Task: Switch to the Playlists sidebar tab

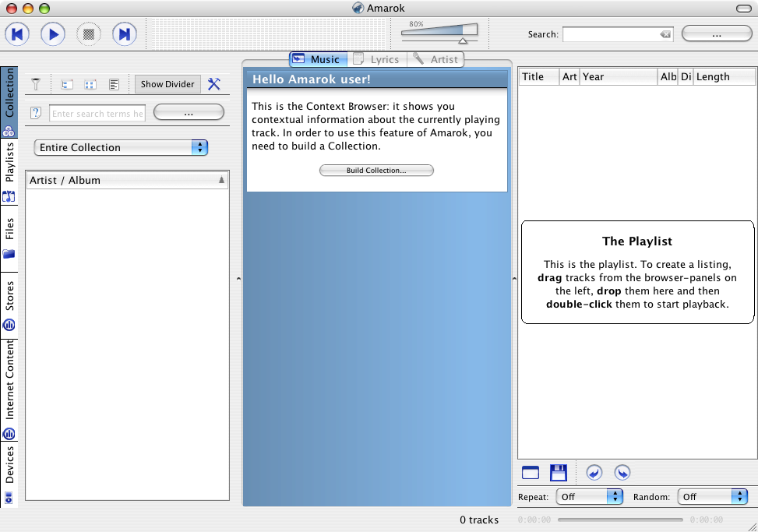Action: tap(9, 172)
